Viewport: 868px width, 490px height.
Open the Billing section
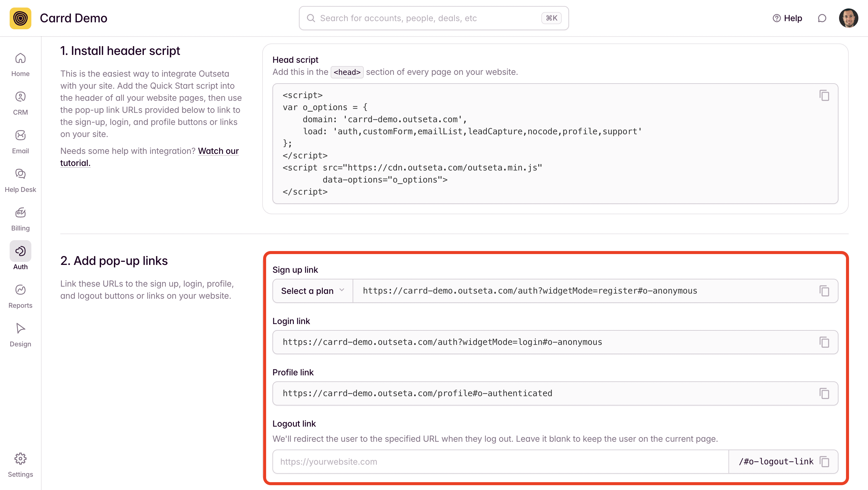tap(20, 219)
